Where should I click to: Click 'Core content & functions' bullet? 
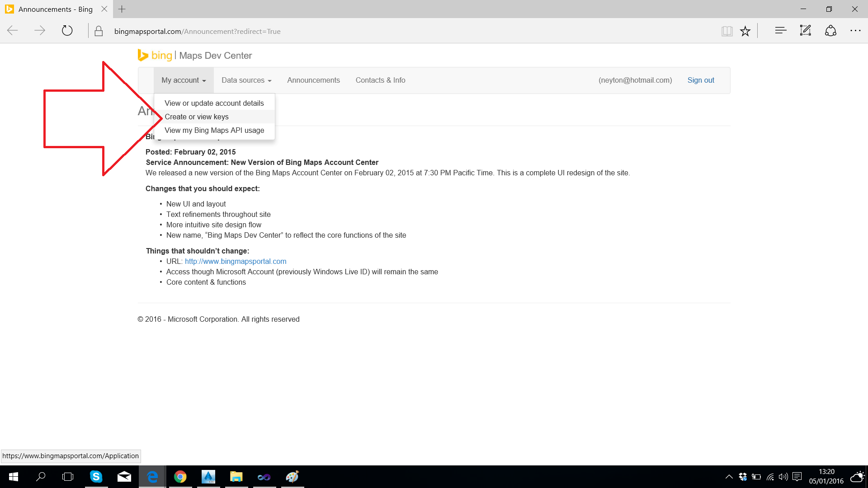(x=206, y=282)
